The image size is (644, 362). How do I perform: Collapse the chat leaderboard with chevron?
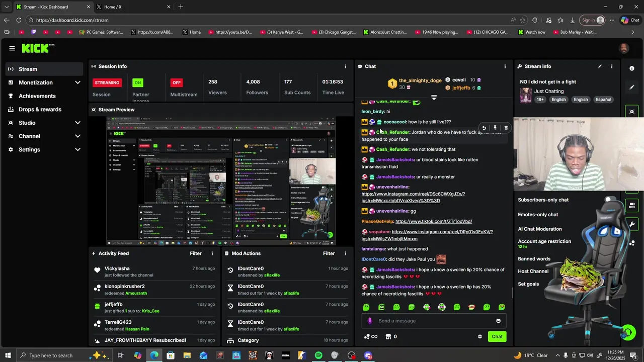434,98
